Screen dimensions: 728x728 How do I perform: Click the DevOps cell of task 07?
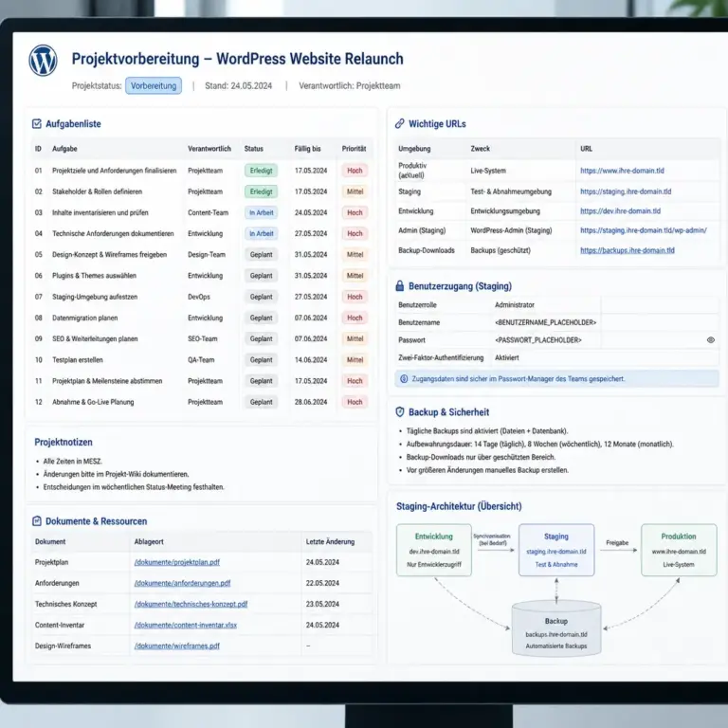pyautogui.click(x=199, y=297)
